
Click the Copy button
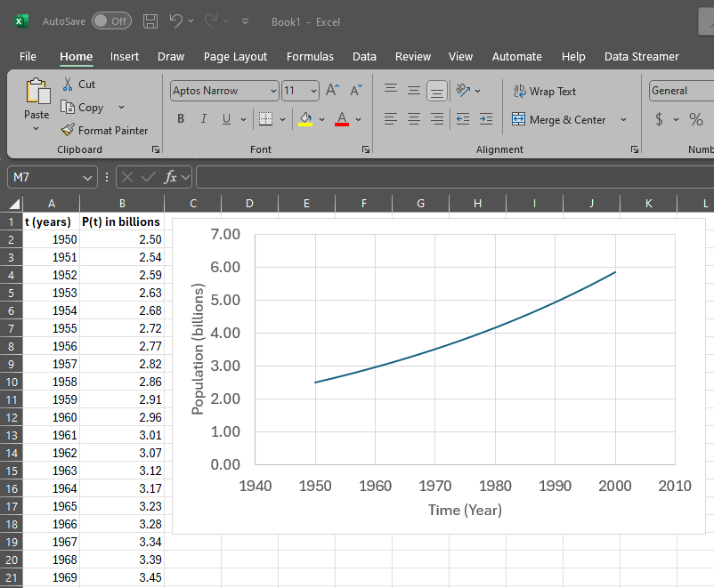pyautogui.click(x=83, y=108)
